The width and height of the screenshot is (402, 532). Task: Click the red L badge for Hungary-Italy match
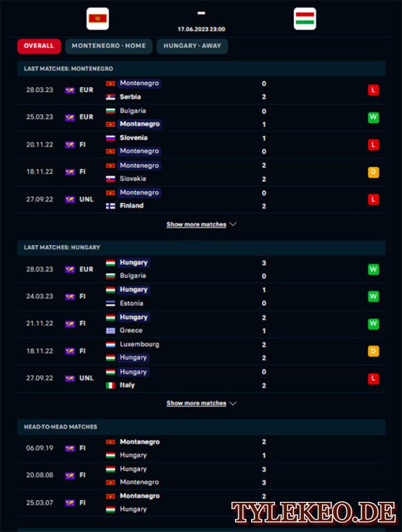tap(373, 378)
